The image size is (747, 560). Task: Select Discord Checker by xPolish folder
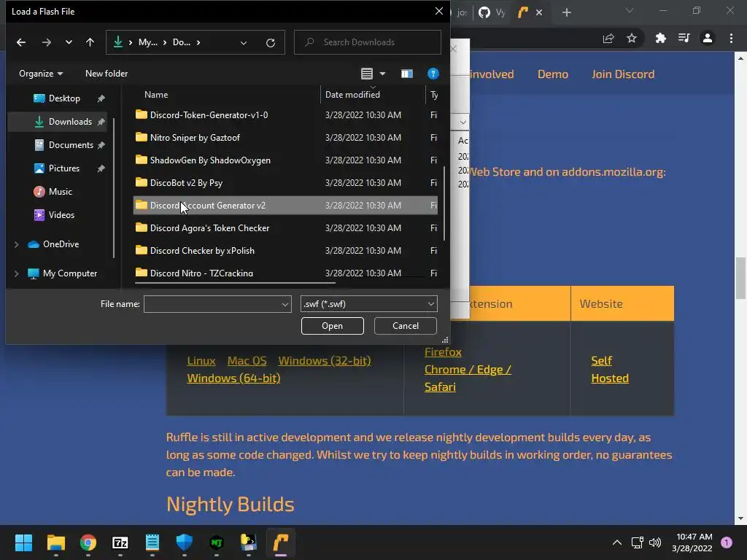click(285, 251)
